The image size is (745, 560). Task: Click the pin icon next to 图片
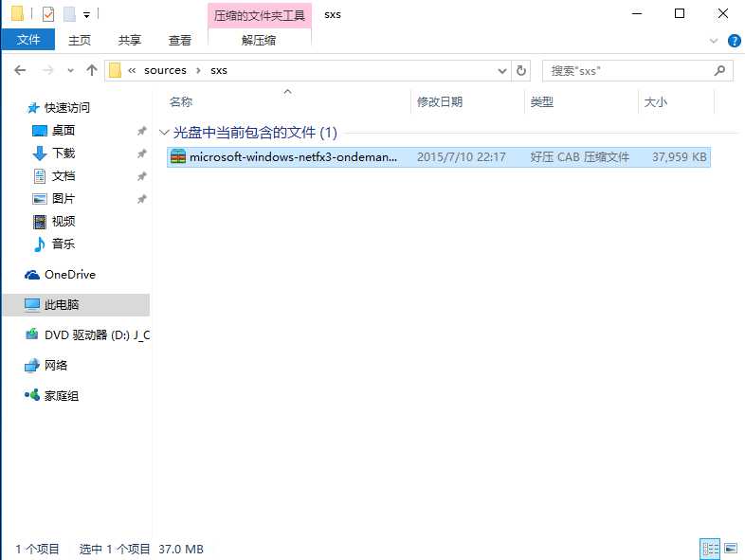pyautogui.click(x=141, y=199)
